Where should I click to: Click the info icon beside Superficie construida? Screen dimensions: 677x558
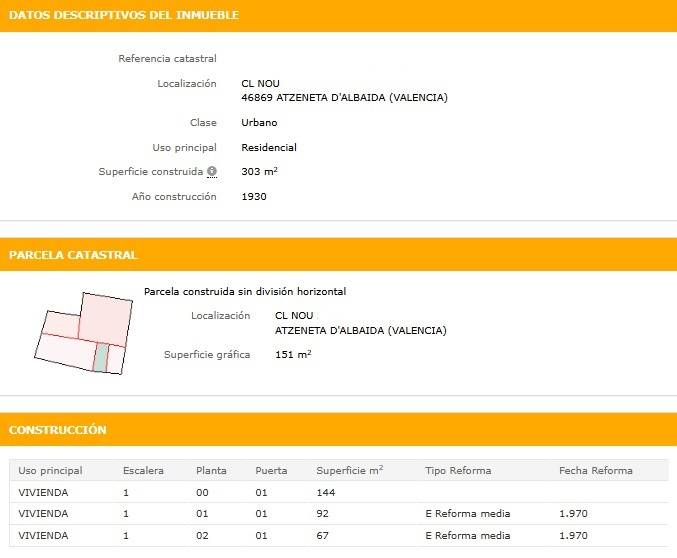pos(212,172)
